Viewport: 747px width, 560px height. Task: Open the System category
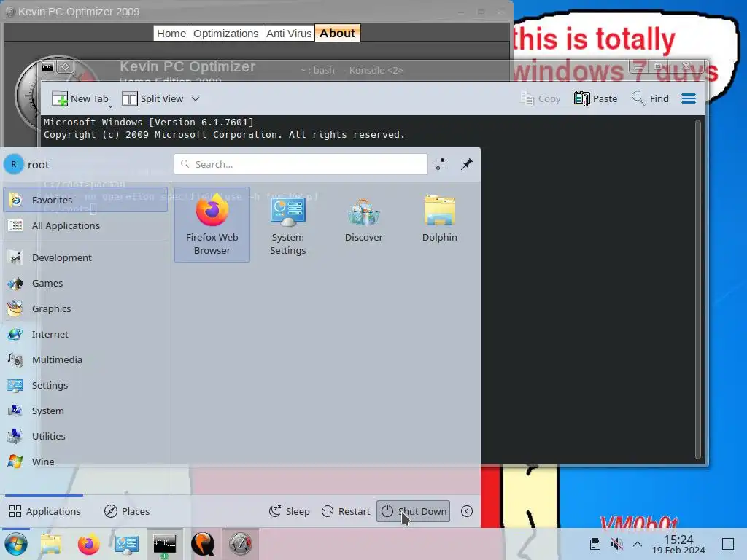click(86, 411)
